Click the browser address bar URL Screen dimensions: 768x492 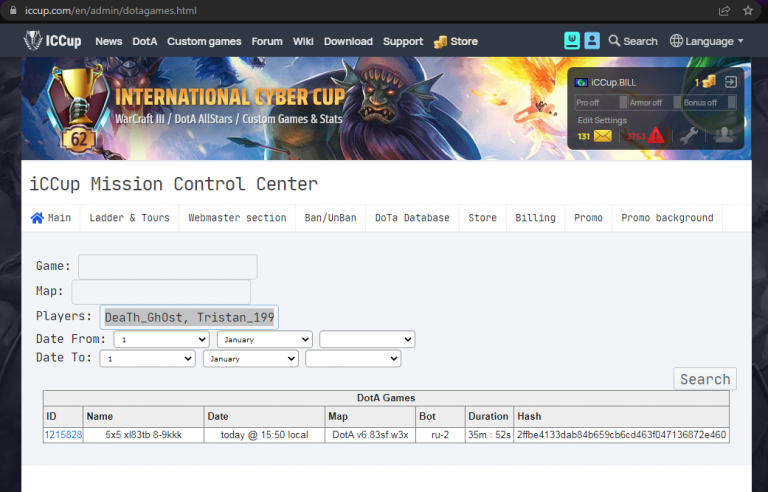(111, 10)
